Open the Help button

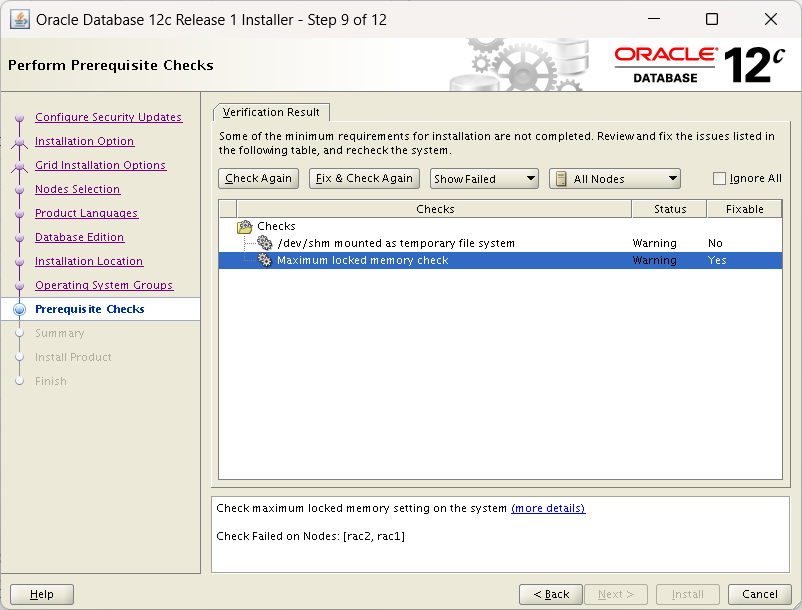[x=42, y=594]
